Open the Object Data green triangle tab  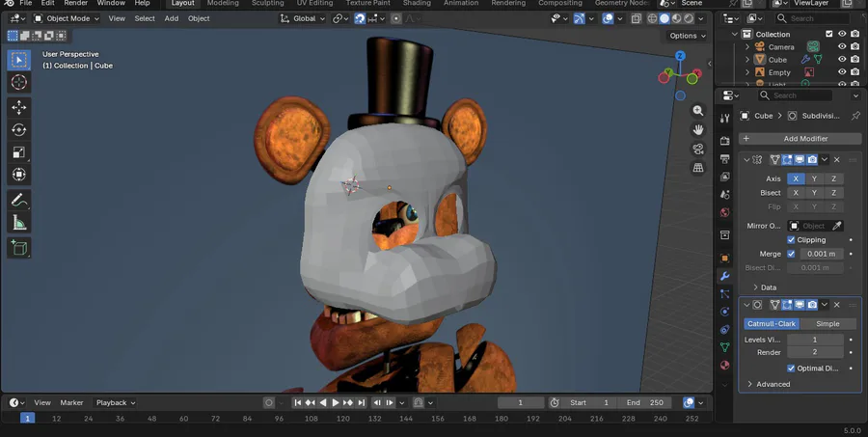pyautogui.click(x=724, y=347)
